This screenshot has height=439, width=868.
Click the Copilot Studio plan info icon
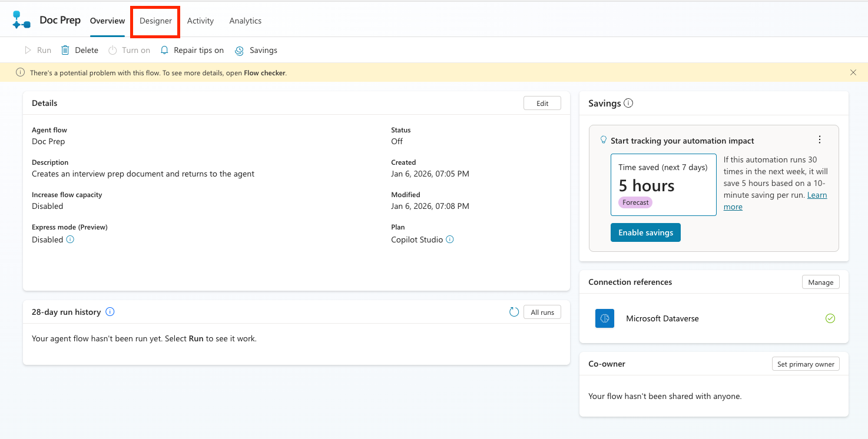[x=450, y=240]
